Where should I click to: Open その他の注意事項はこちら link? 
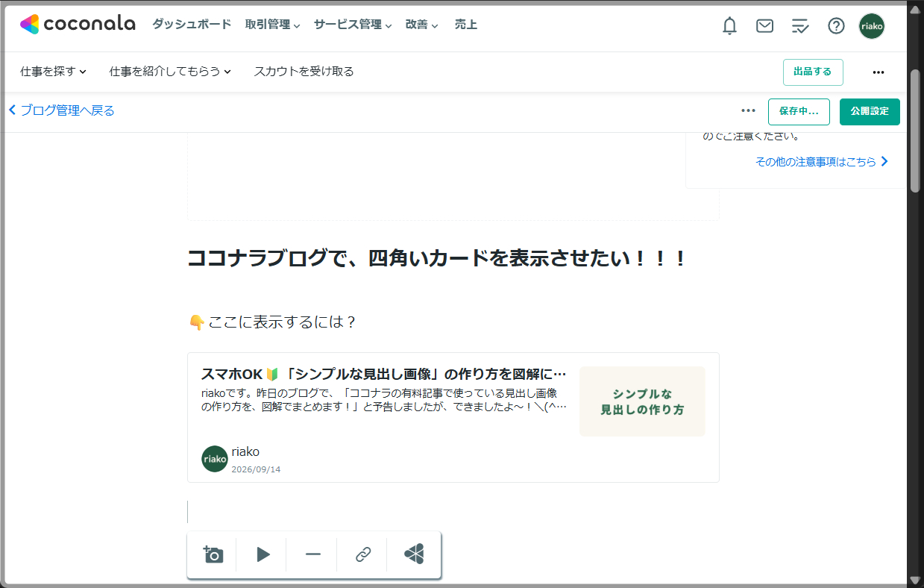(822, 161)
